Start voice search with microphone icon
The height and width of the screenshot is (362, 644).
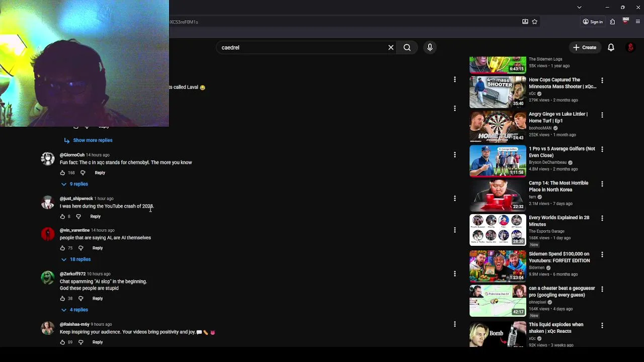[x=430, y=47]
